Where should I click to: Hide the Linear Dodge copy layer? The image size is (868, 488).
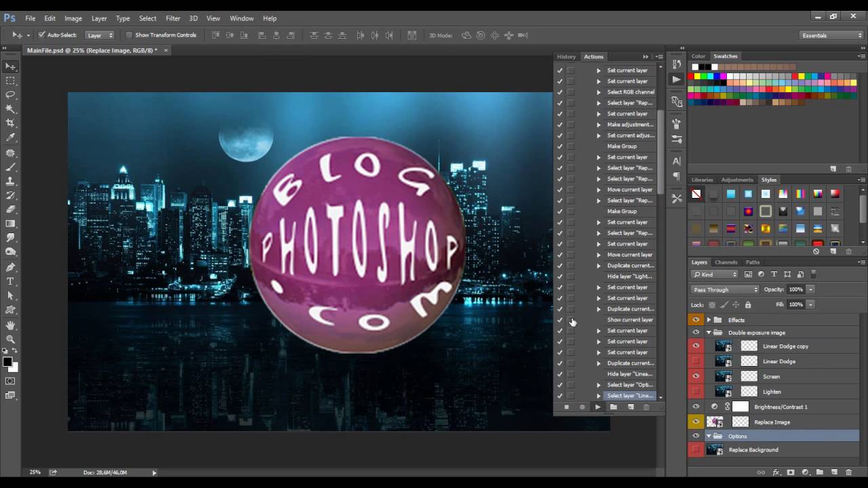click(x=696, y=346)
